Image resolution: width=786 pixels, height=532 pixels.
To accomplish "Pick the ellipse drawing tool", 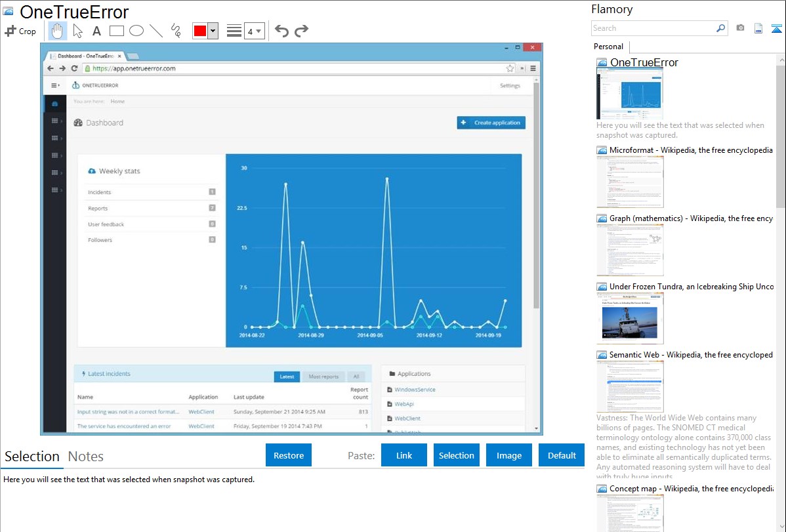I will coord(136,31).
